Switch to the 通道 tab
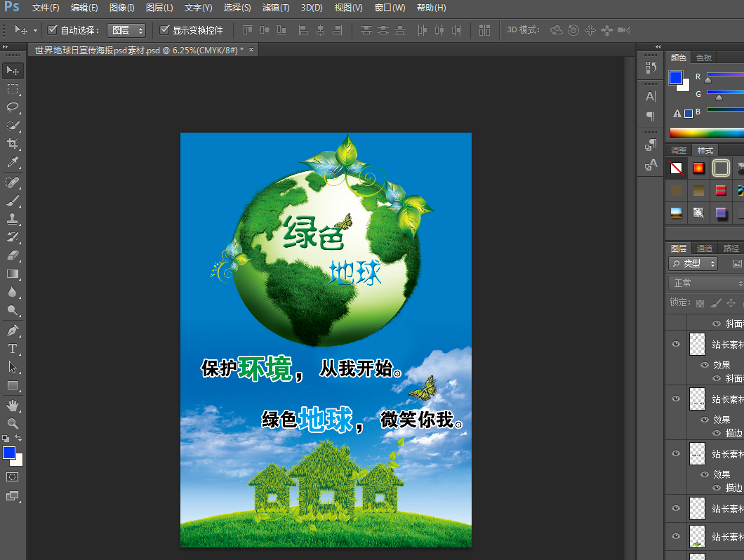The image size is (744, 560). pyautogui.click(x=705, y=248)
